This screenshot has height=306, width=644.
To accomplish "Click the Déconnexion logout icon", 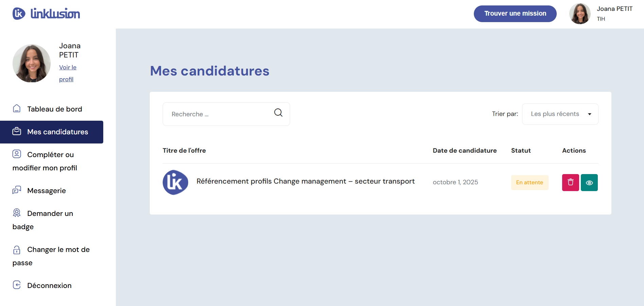I will (17, 285).
